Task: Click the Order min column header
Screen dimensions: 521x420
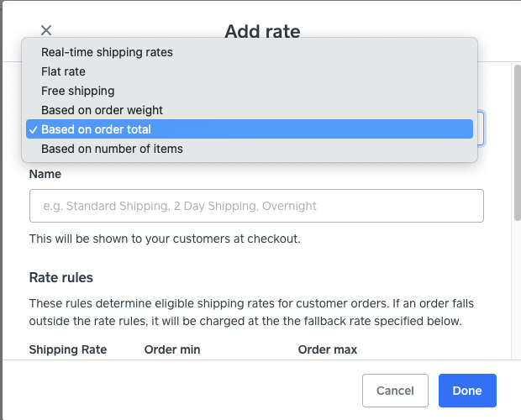Action: (172, 349)
